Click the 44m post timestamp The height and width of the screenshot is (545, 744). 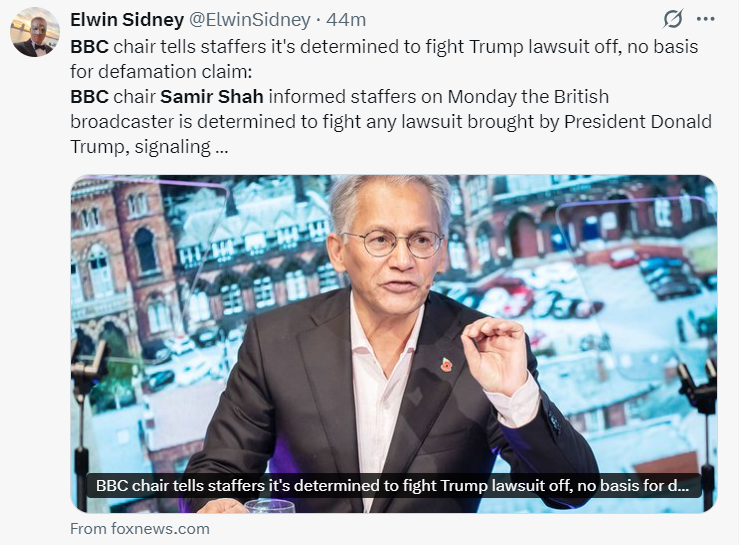(x=346, y=20)
